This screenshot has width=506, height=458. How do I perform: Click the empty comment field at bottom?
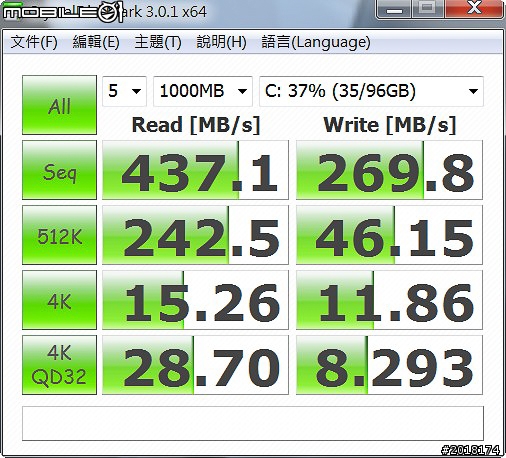(x=253, y=423)
